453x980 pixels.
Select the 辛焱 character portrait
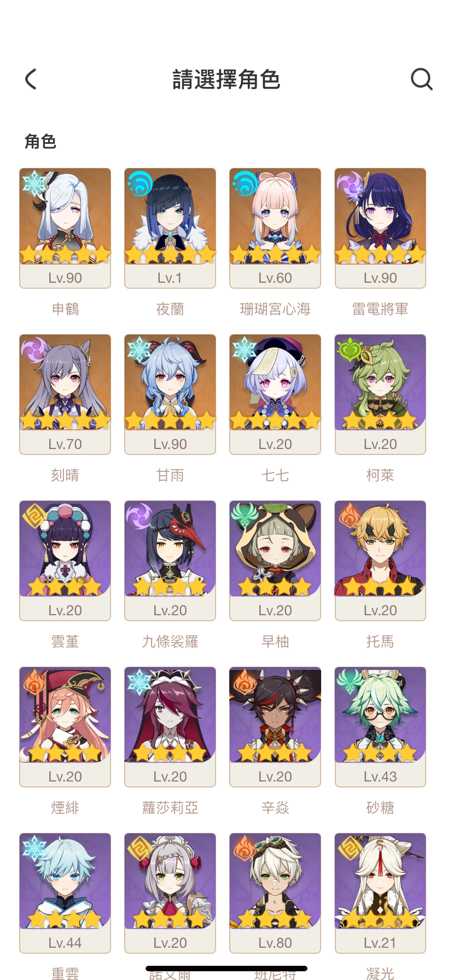point(275,727)
